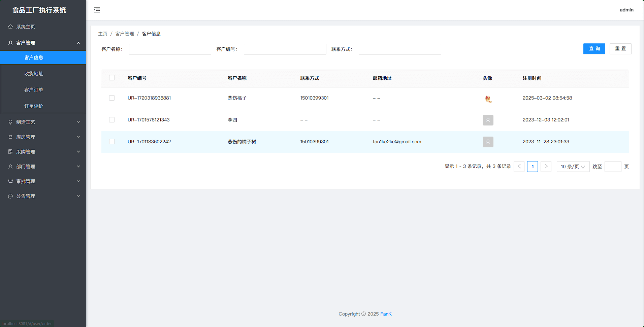Click the person icon for 部门管理

[x=10, y=167]
